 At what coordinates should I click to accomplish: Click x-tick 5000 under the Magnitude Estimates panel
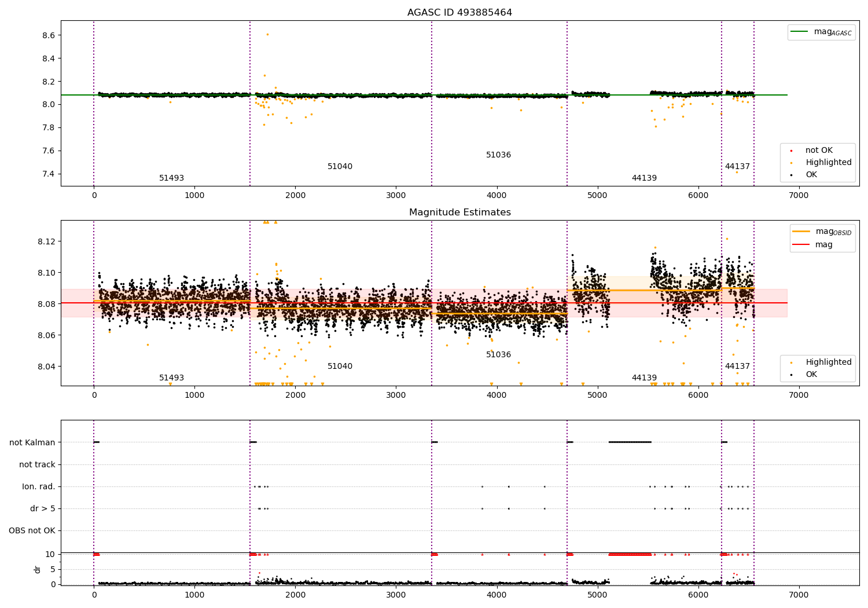[597, 395]
